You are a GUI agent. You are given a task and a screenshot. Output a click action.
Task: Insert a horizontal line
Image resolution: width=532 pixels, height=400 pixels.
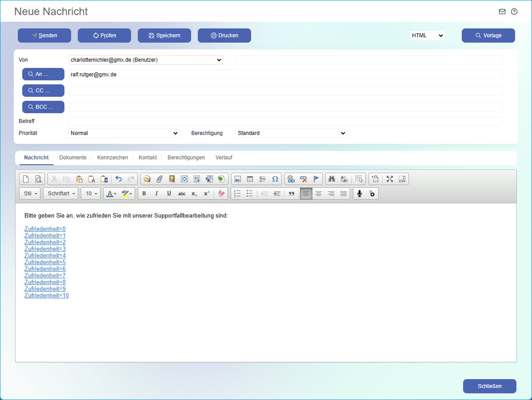[263, 179]
